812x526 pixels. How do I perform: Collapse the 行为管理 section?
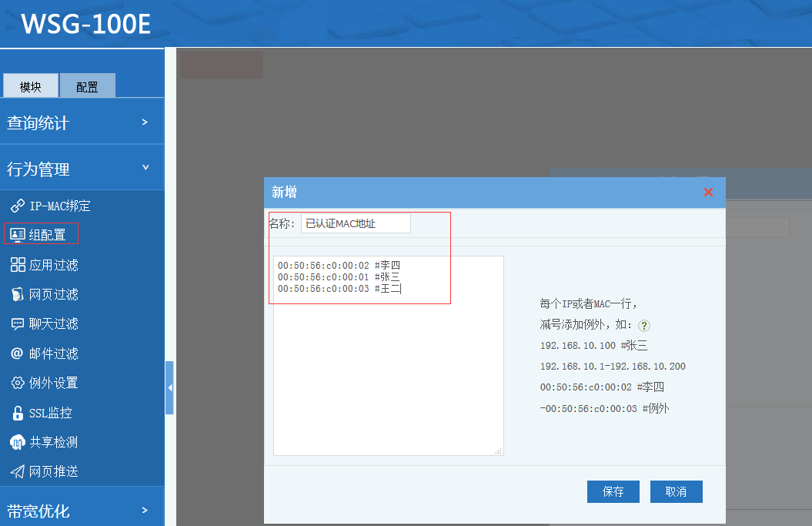[82, 169]
